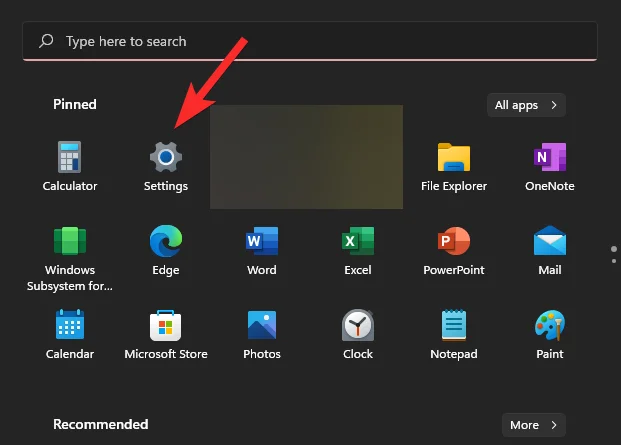Open the Paint app icon

coord(550,325)
